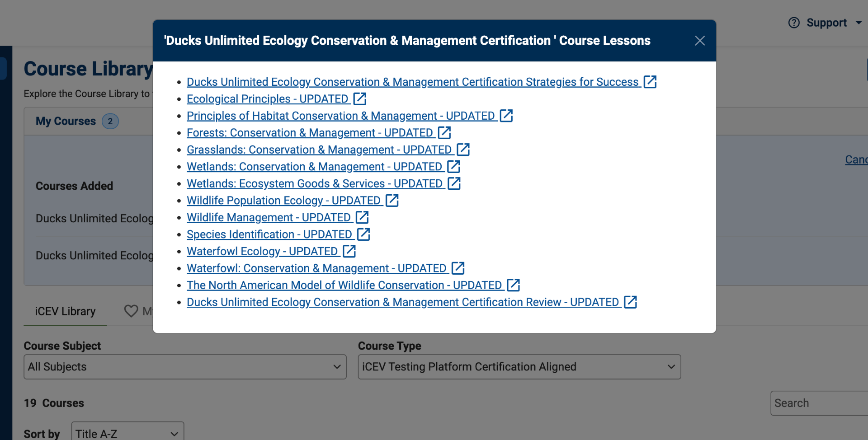Click external-link icon beside Grasslands: Conservation & Management
This screenshot has height=440, width=868.
pyautogui.click(x=463, y=150)
